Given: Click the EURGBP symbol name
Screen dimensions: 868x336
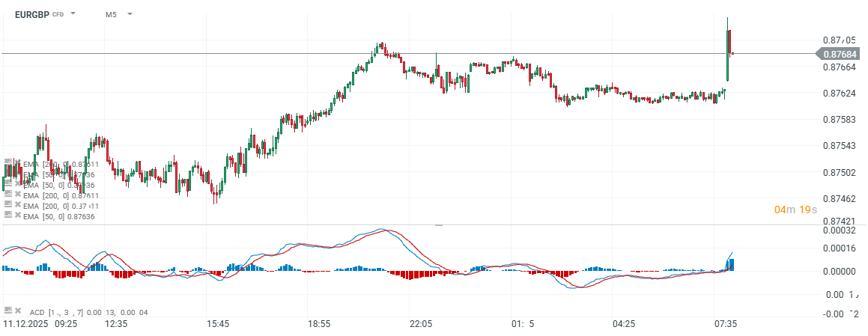Looking at the screenshot, I should [x=31, y=14].
